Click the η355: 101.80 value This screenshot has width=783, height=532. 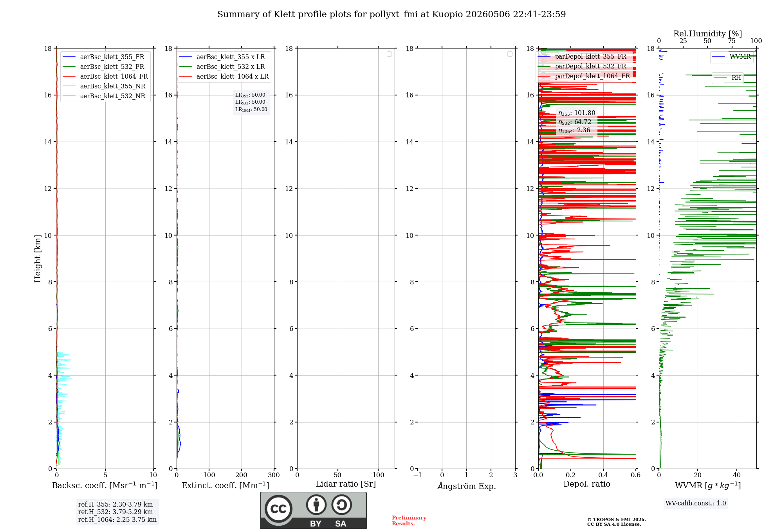[577, 113]
